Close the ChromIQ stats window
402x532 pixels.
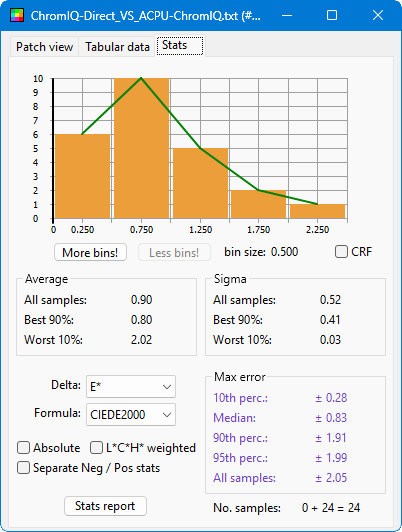(378, 15)
